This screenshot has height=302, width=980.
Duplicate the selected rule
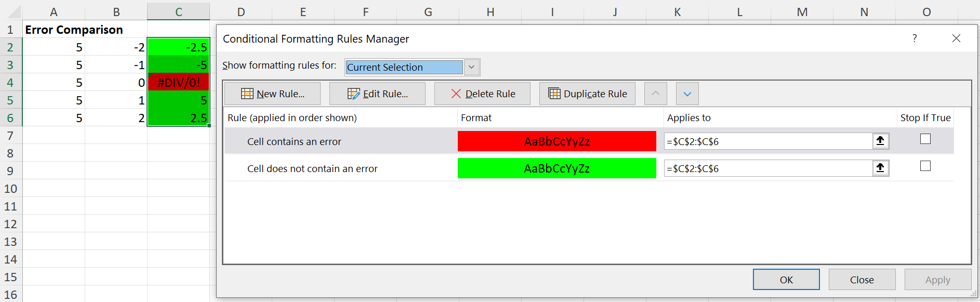point(587,94)
